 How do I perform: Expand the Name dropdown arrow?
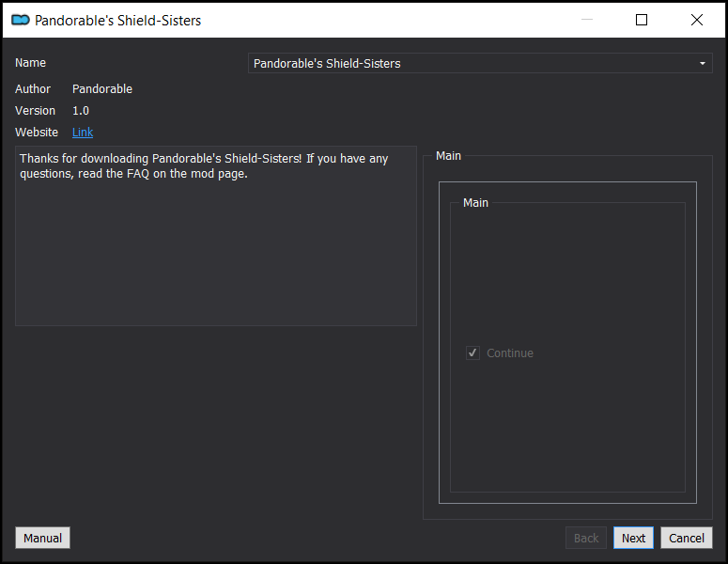tap(702, 64)
